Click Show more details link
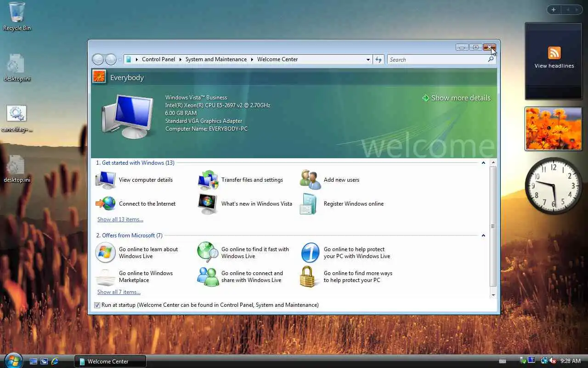Image resolution: width=588 pixels, height=368 pixels. [x=457, y=98]
